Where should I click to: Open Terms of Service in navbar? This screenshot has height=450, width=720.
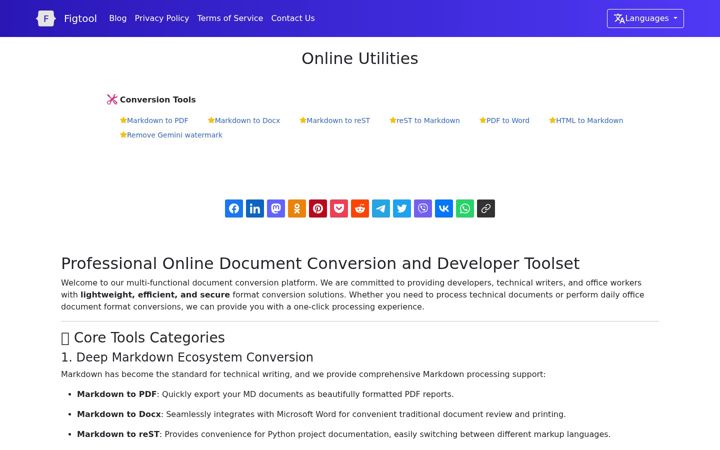tap(230, 18)
